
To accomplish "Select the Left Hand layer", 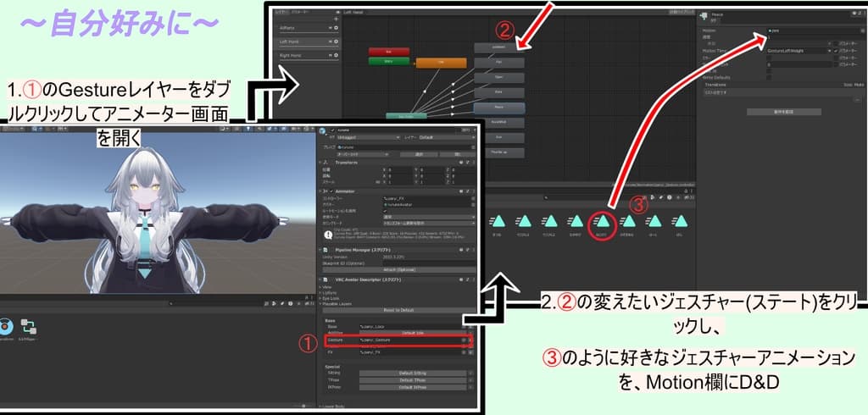I will coord(308,41).
